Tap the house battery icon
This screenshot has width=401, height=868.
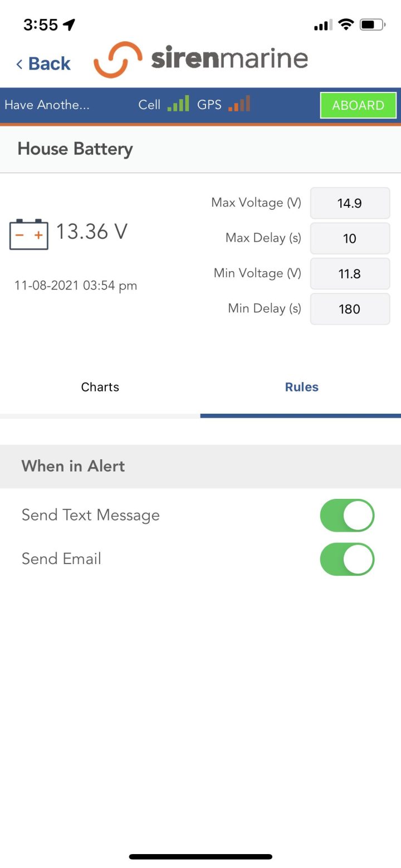(29, 234)
